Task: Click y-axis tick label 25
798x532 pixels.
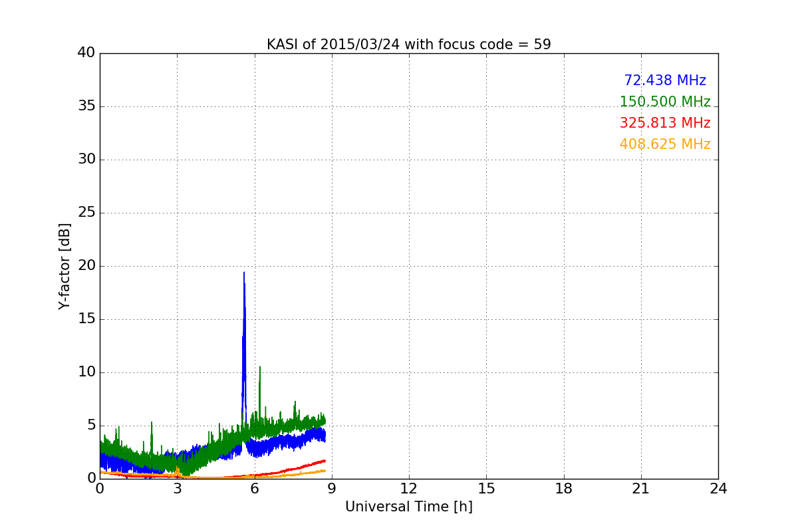Action: coord(86,213)
